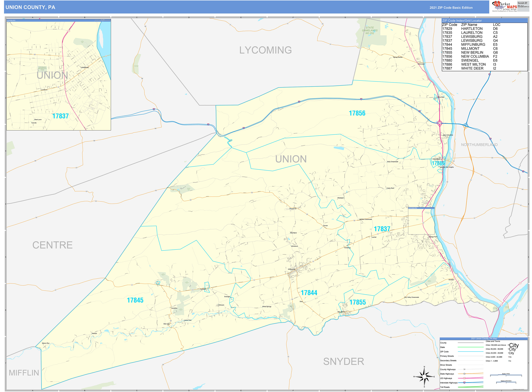The height and width of the screenshot is (392, 532).
Task: Click the US Highways shield in legend
Action: coord(464,378)
